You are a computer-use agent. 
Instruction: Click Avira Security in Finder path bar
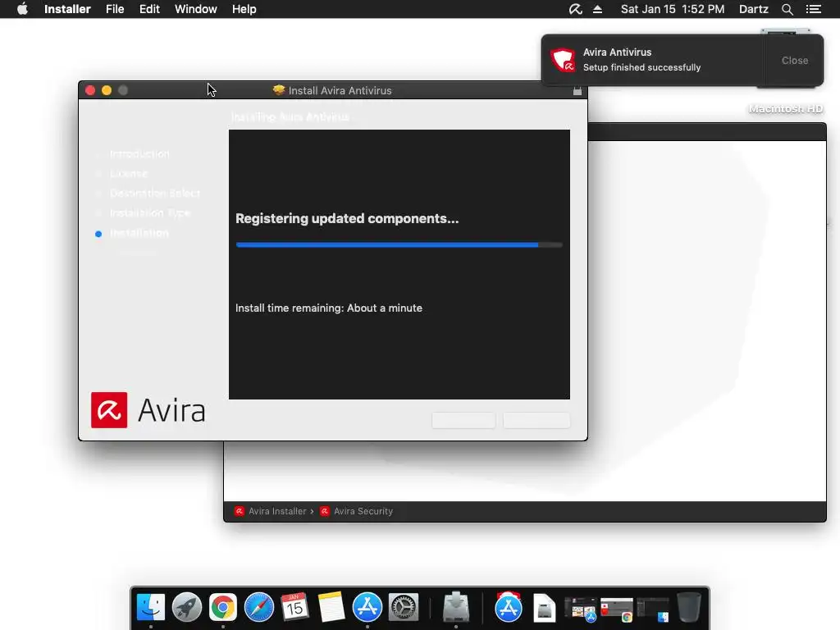point(356,511)
